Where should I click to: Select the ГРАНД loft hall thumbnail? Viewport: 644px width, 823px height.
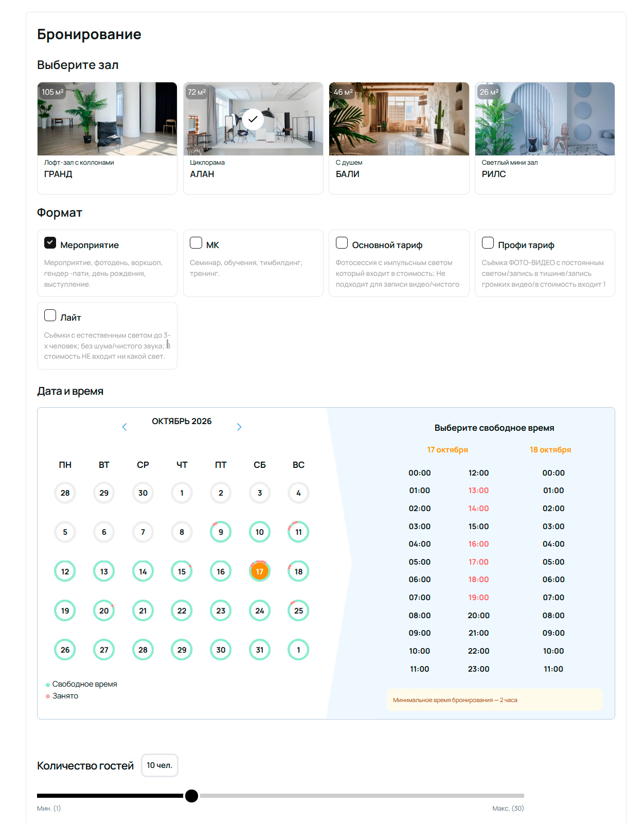[107, 119]
